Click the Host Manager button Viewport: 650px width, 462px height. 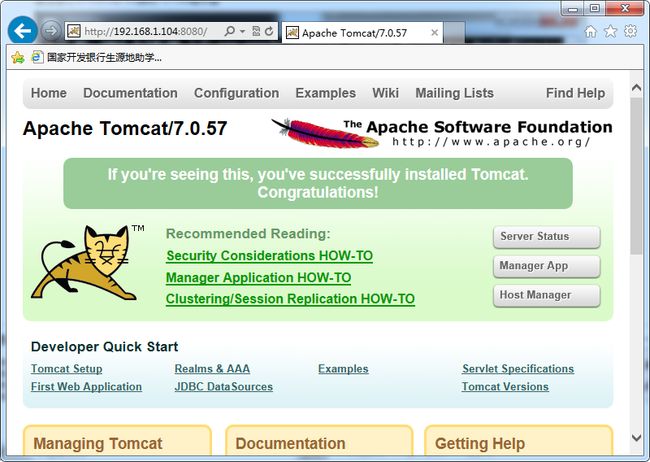(x=546, y=295)
